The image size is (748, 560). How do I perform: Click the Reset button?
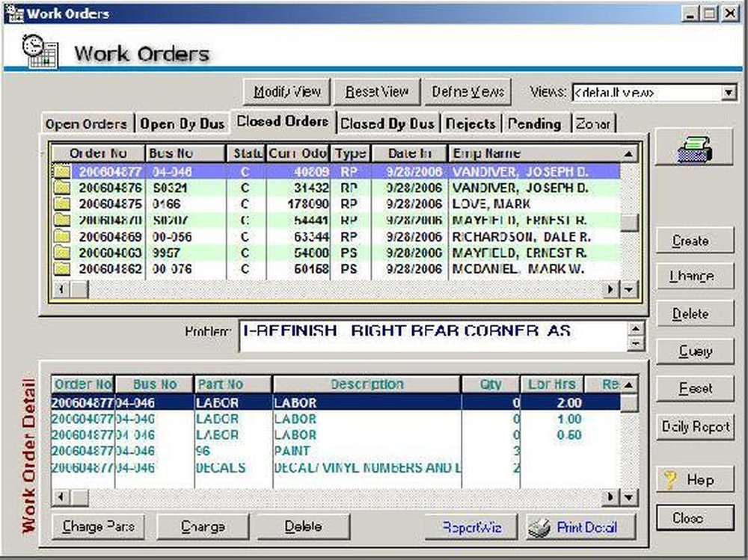695,388
